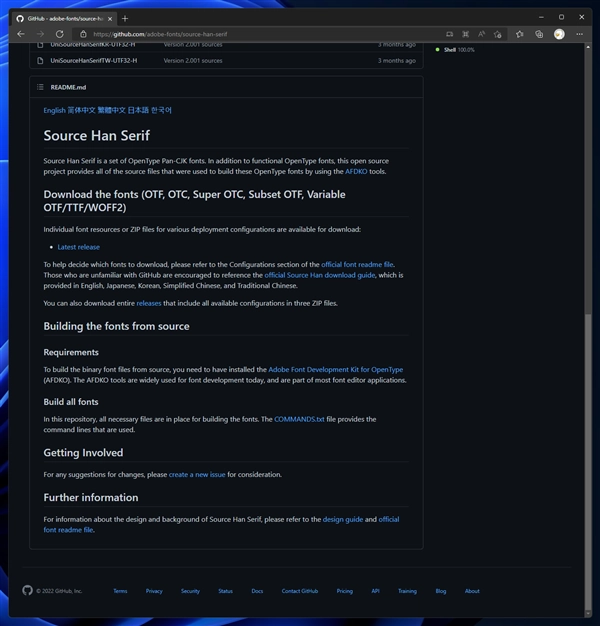The image size is (600, 626).
Task: Open the Latest release link
Action: tap(79, 247)
